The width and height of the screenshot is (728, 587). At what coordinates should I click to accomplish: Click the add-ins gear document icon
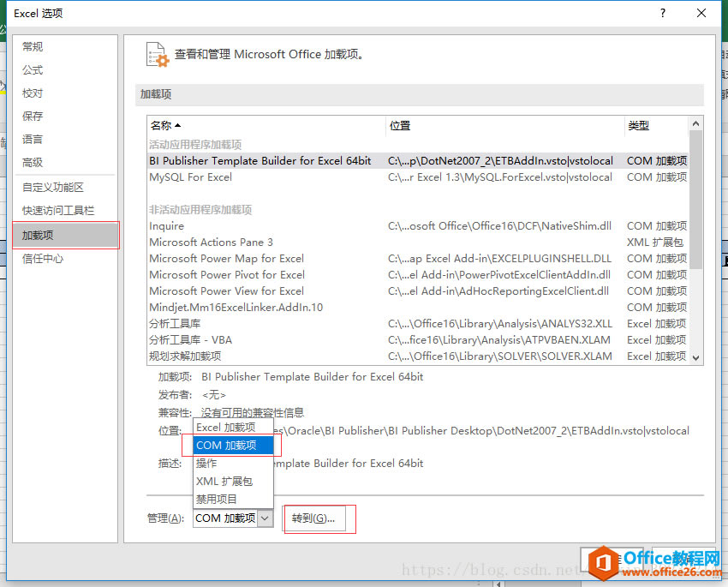coord(157,55)
